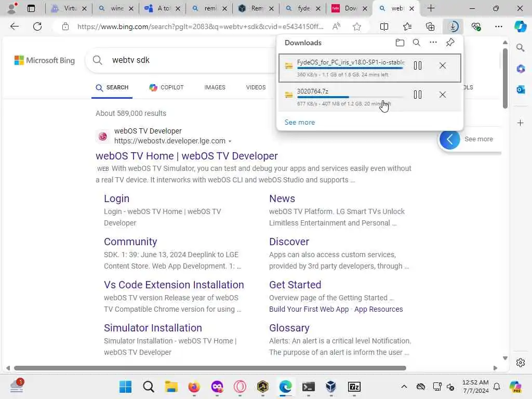Add this page to favorites star
532x399 pixels.
click(356, 26)
